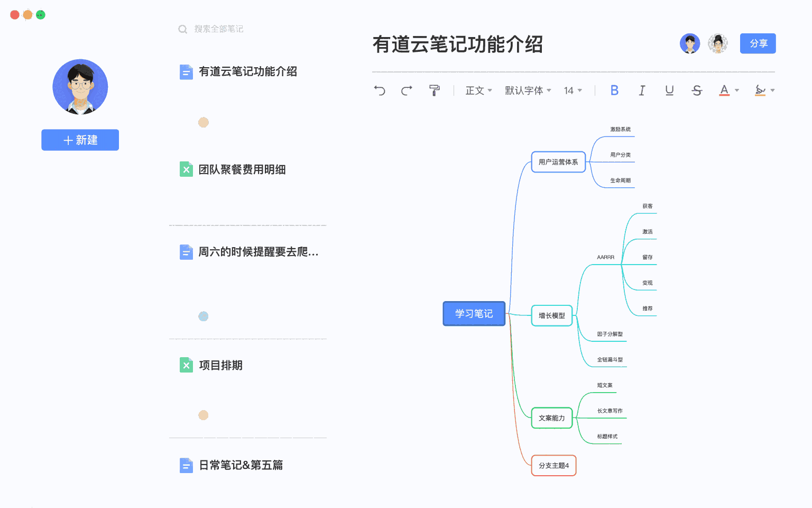Click the 团队聚餐费用明细 spreadsheet icon
Screen dimensions: 812x508
coord(186,169)
